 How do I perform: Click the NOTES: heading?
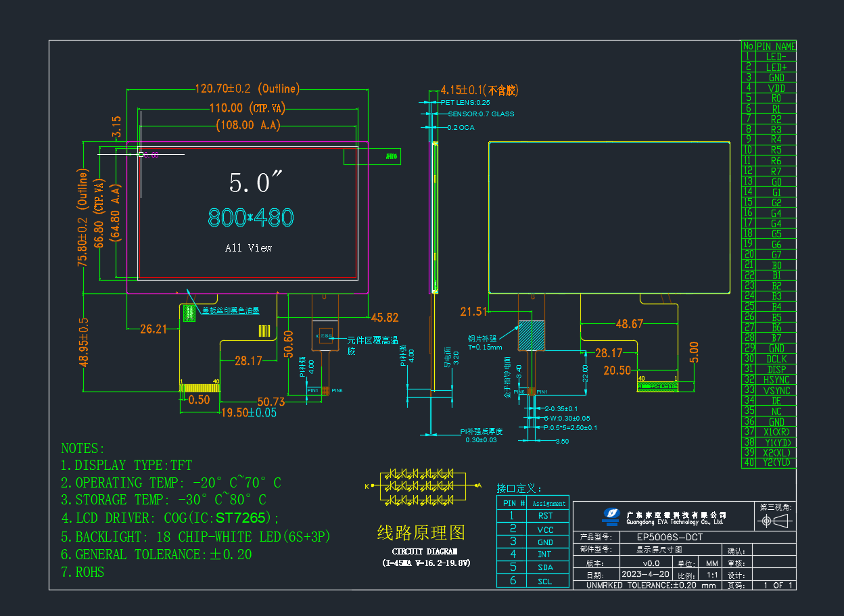(x=83, y=448)
